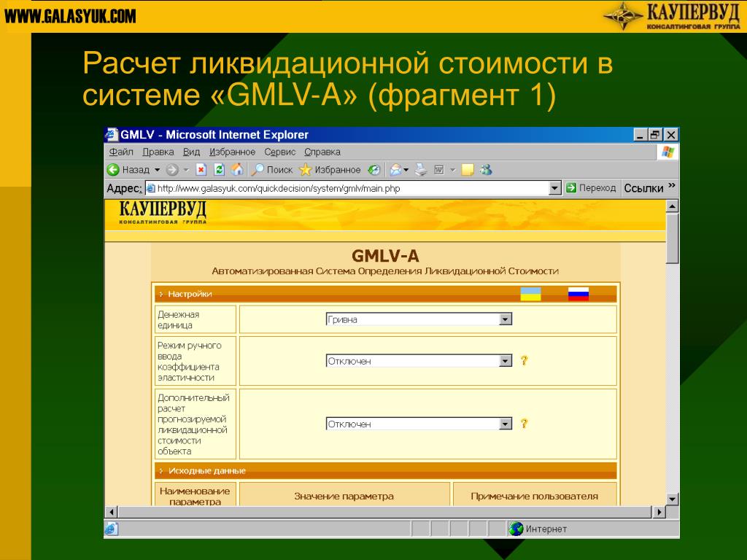Click the Windows flag logo in browser
The height and width of the screenshot is (560, 747).
pyautogui.click(x=668, y=152)
